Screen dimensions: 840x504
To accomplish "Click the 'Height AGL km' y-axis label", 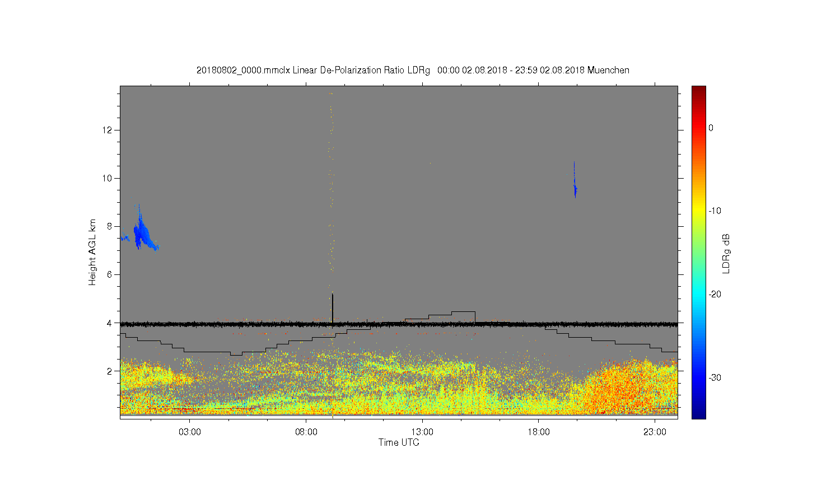I will 92,252.
